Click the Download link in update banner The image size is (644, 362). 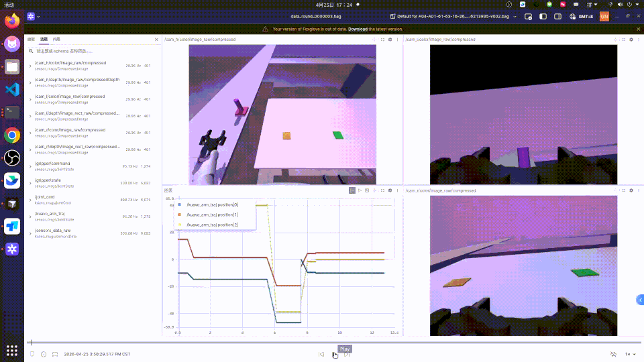357,29
